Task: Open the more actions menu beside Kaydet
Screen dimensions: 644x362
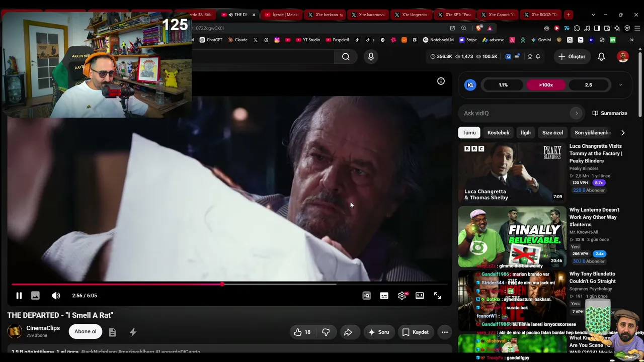Action: point(445,332)
